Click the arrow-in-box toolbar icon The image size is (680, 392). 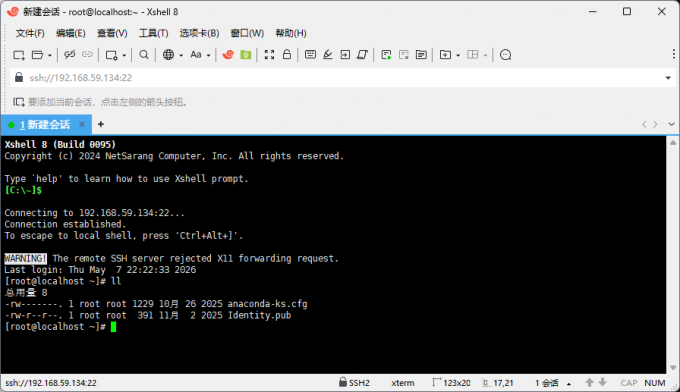tap(345, 55)
